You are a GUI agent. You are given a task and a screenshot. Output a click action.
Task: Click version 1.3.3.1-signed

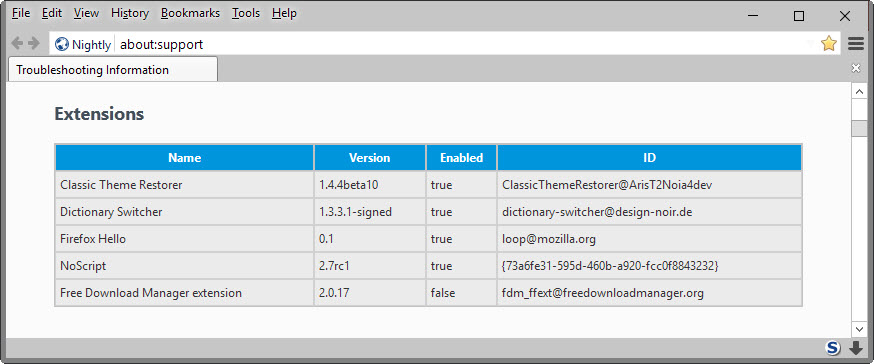[356, 212]
